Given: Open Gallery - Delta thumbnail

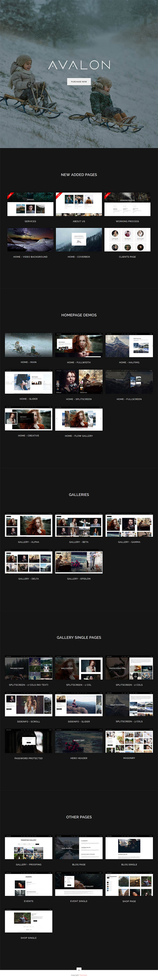Looking at the screenshot, I should point(29,561).
